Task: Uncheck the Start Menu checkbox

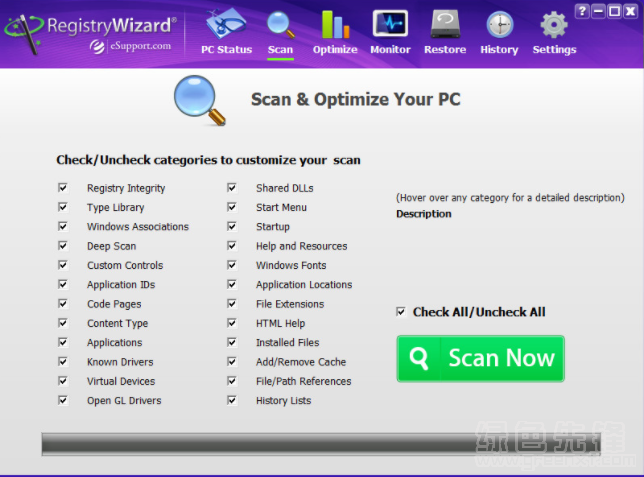Action: [x=232, y=207]
